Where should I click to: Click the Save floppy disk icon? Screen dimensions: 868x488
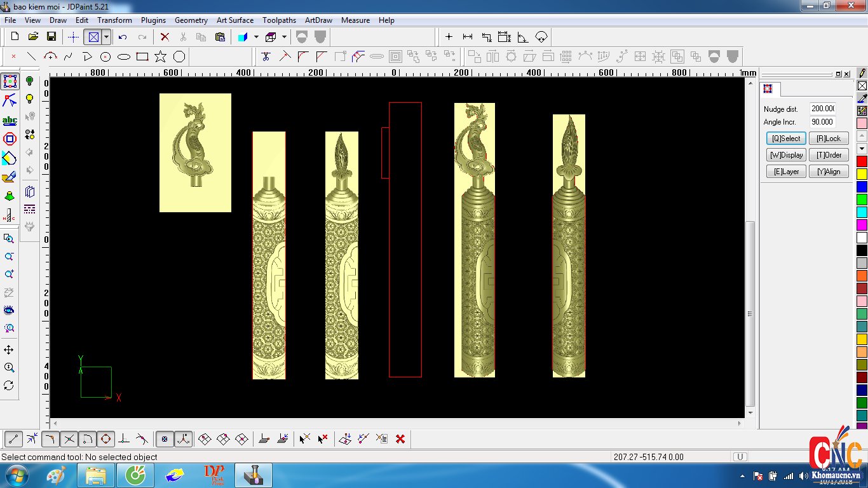click(x=51, y=37)
